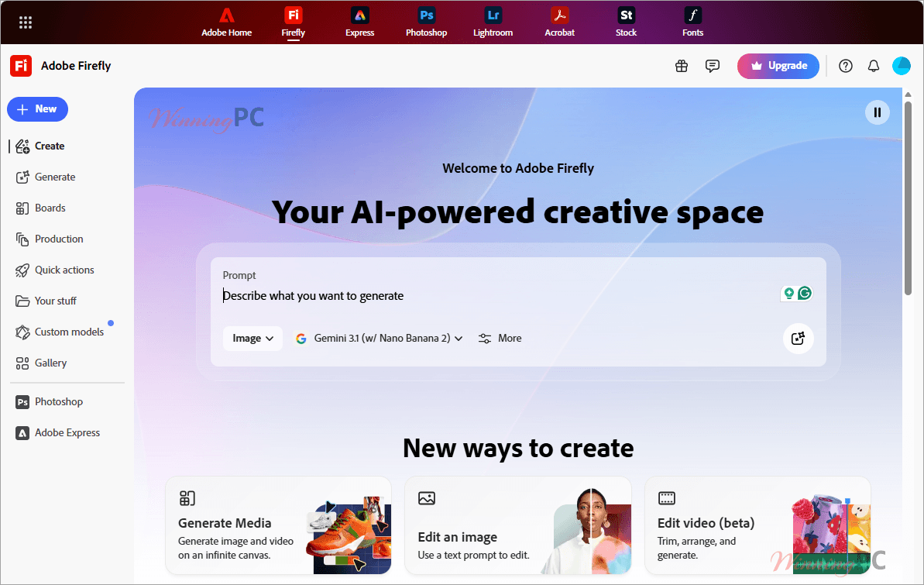924x585 pixels.
Task: Open Acrobat from the top bar
Action: [x=559, y=22]
